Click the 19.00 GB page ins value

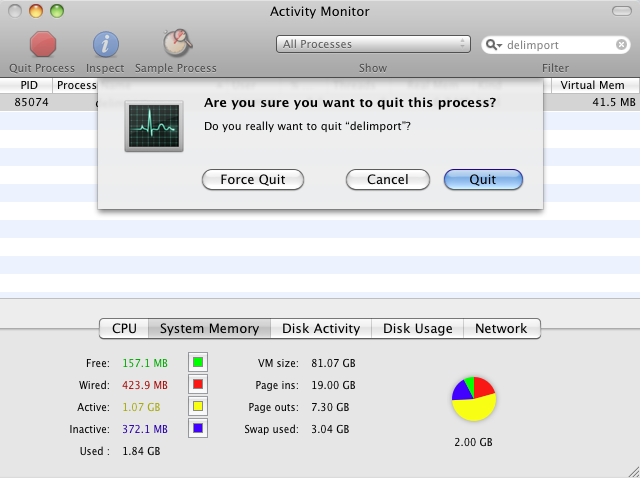(333, 385)
